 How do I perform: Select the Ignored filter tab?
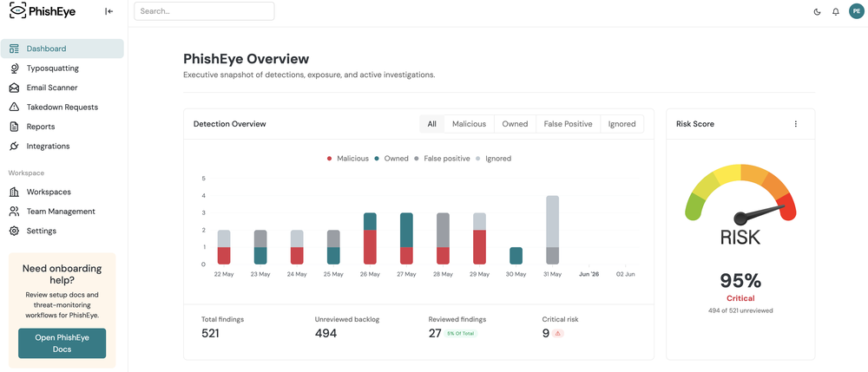point(621,124)
